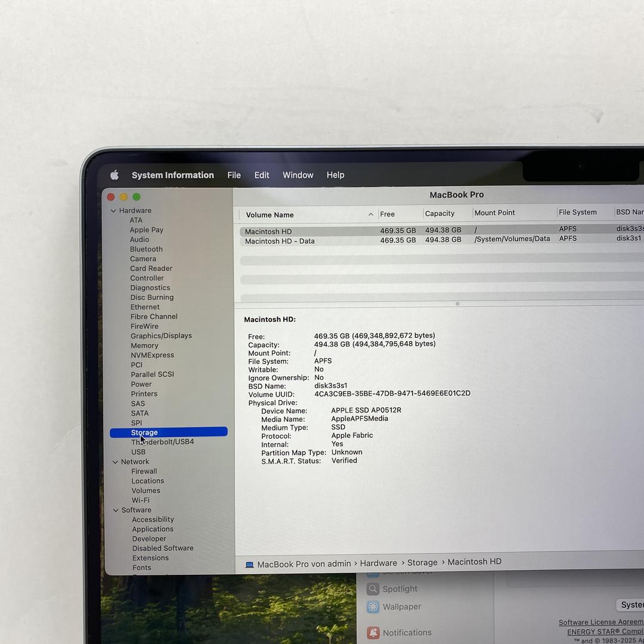Click Hardware in the path bar
Image resolution: width=644 pixels, height=644 pixels.
click(378, 563)
